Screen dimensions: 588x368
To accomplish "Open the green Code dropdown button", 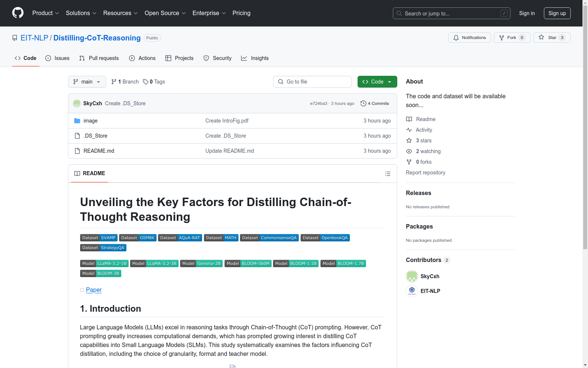I will (x=377, y=82).
